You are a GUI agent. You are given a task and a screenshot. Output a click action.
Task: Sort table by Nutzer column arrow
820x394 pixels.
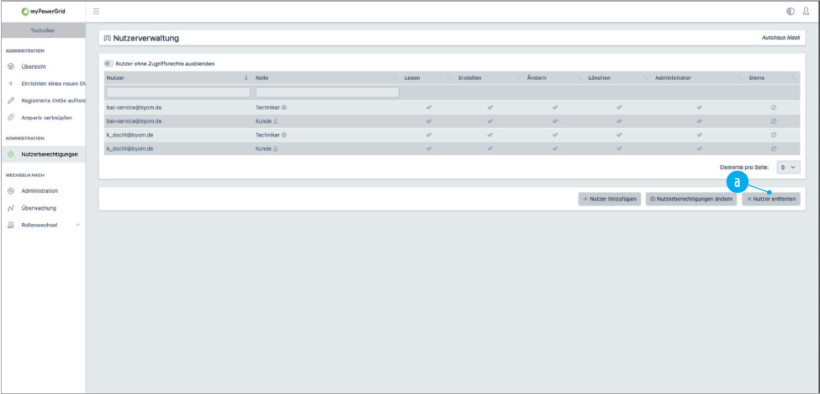246,78
